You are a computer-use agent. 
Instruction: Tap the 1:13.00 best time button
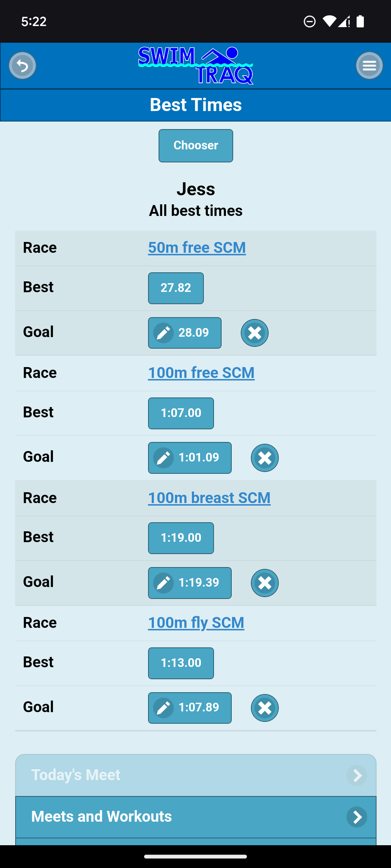click(x=181, y=663)
